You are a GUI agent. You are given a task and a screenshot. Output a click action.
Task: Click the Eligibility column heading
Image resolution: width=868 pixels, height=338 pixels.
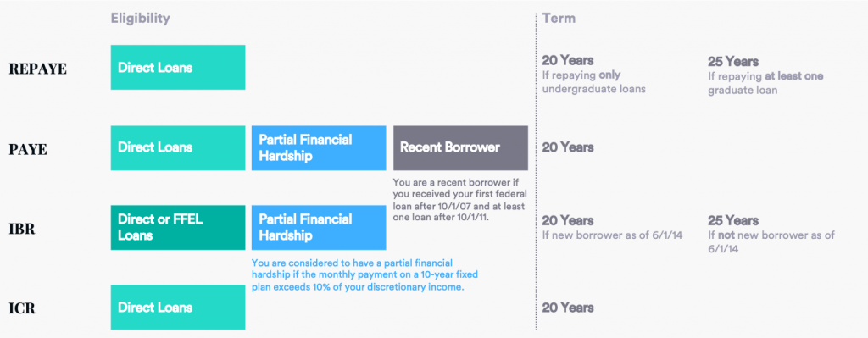140,19
